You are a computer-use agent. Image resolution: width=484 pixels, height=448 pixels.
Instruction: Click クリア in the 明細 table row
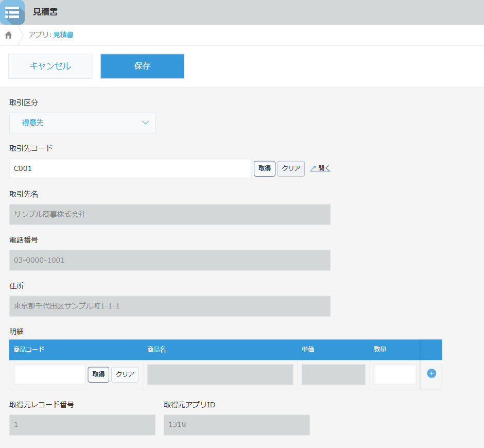point(125,374)
